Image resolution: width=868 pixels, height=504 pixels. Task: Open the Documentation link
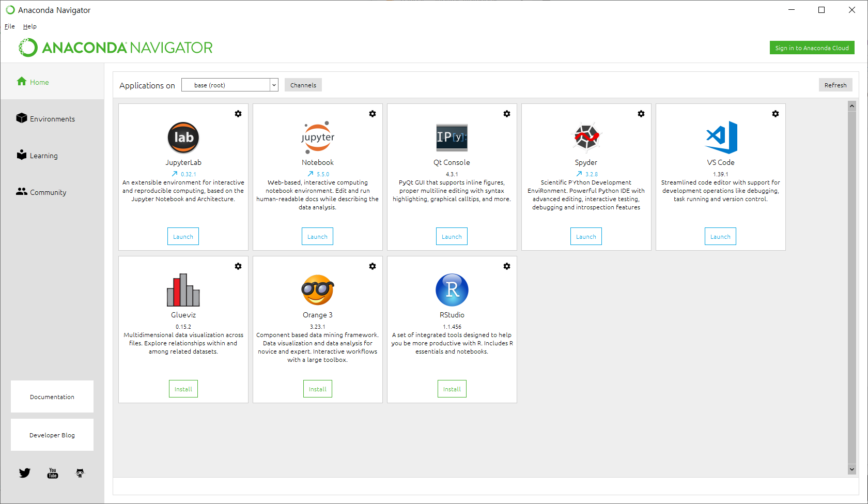(52, 396)
